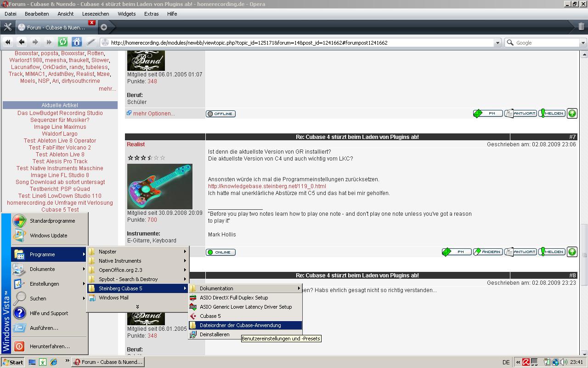Go to the home page
Screen dimensions: 588x368
77,42
